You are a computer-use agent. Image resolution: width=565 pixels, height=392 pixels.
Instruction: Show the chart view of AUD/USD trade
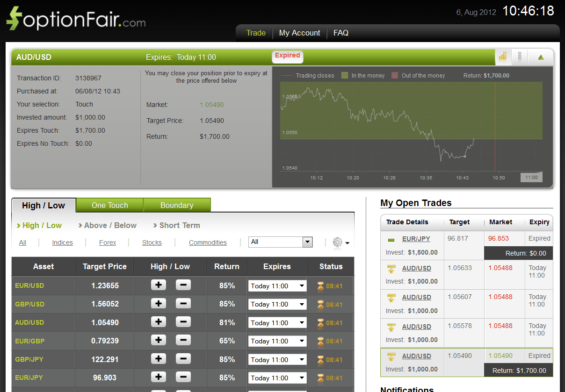coord(503,57)
